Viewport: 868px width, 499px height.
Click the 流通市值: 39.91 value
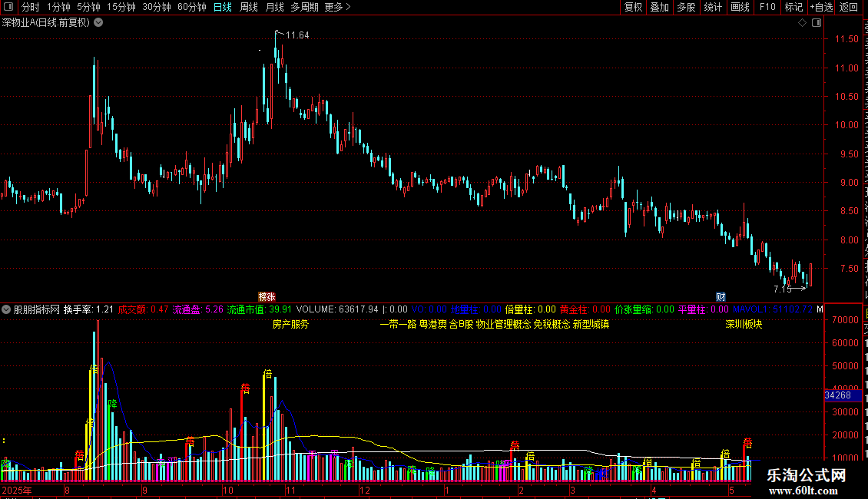259,310
